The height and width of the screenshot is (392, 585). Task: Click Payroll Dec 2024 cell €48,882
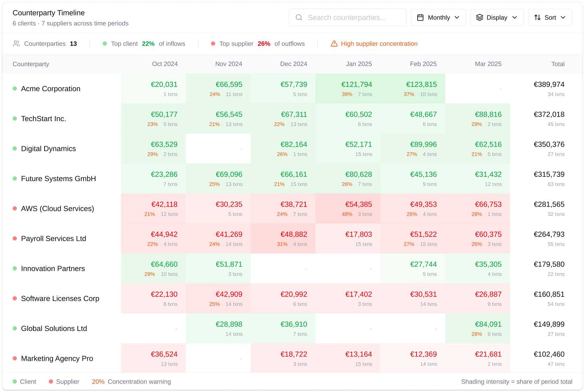(x=283, y=238)
